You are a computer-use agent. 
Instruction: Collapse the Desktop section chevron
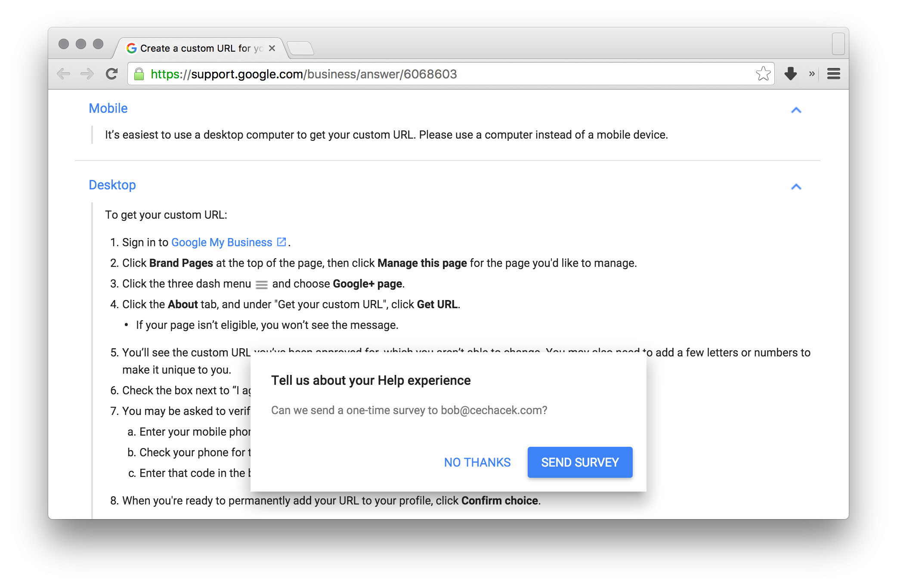796,187
